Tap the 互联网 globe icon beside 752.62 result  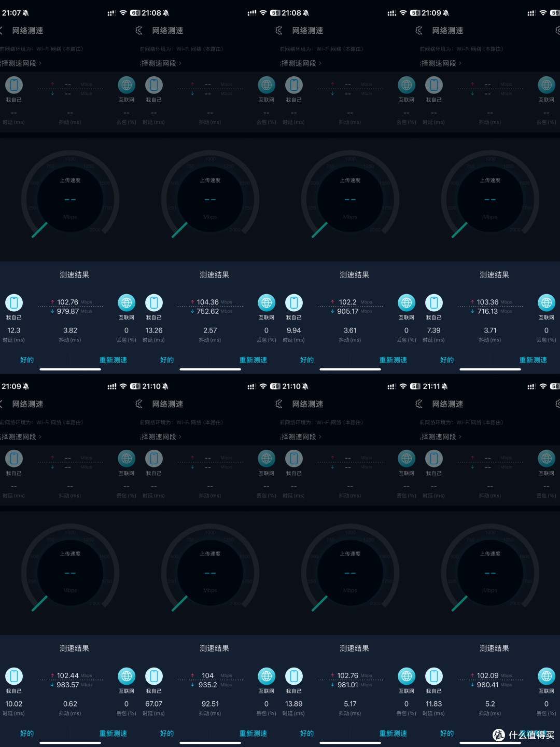[x=267, y=302]
